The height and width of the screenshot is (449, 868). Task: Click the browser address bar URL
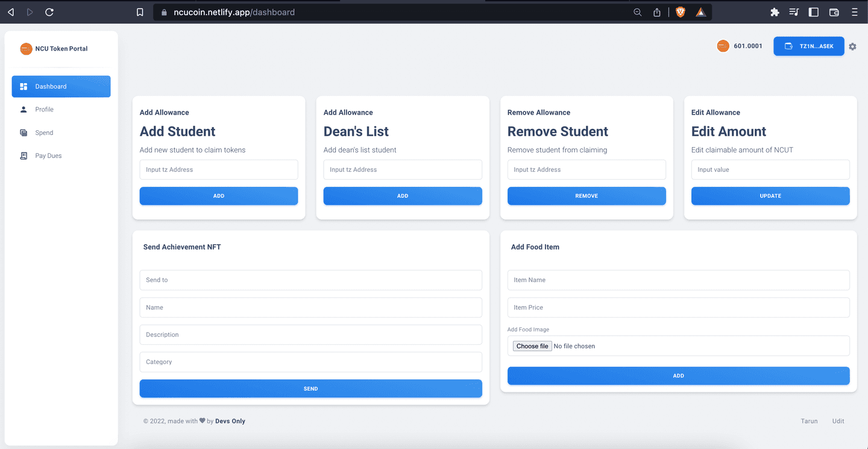coord(234,12)
